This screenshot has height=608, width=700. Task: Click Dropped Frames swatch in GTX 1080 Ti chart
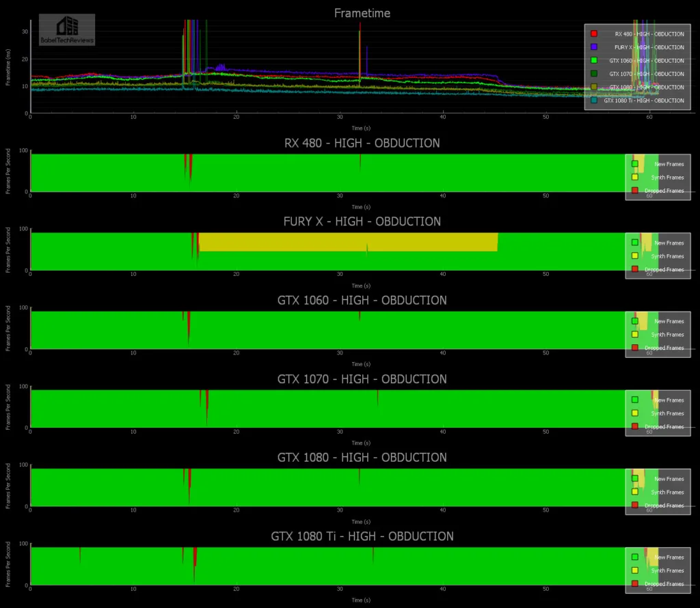tap(635, 584)
